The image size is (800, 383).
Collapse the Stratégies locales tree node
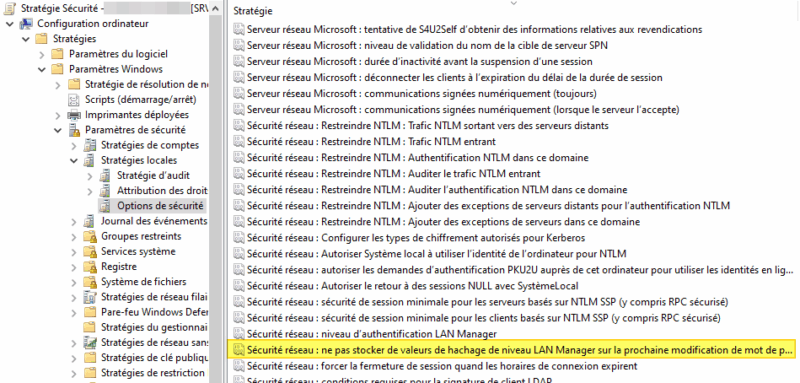[x=74, y=161]
